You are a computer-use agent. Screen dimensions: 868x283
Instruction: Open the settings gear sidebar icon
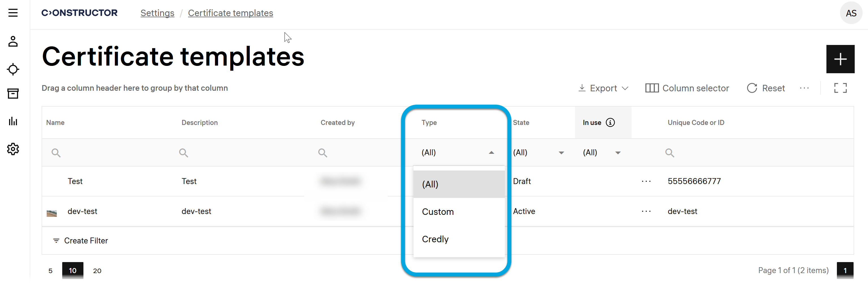(13, 149)
